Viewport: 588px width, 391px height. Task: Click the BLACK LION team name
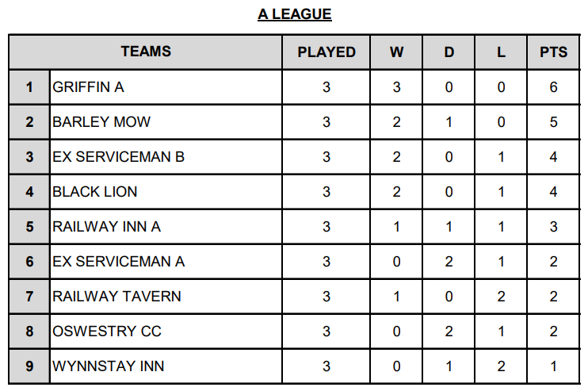click(x=95, y=192)
